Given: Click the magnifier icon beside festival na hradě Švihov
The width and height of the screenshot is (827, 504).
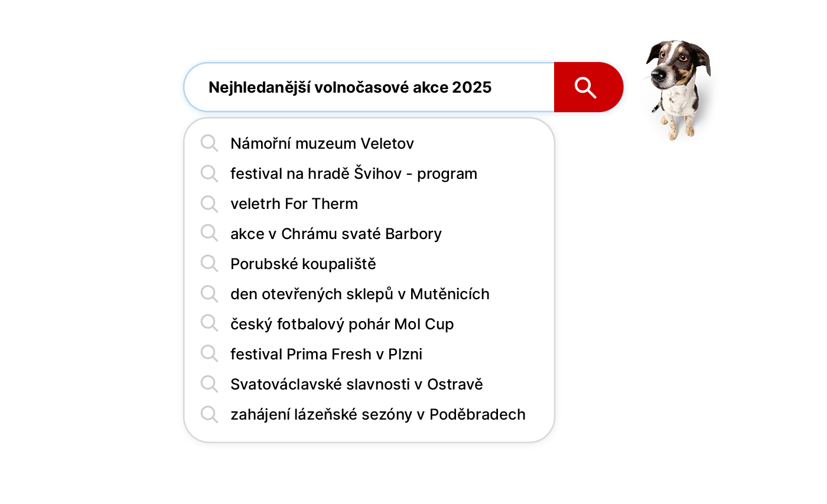Looking at the screenshot, I should point(209,174).
